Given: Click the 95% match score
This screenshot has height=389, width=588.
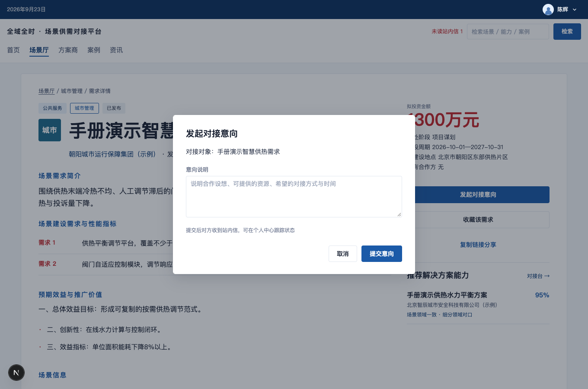Looking at the screenshot, I should [542, 295].
